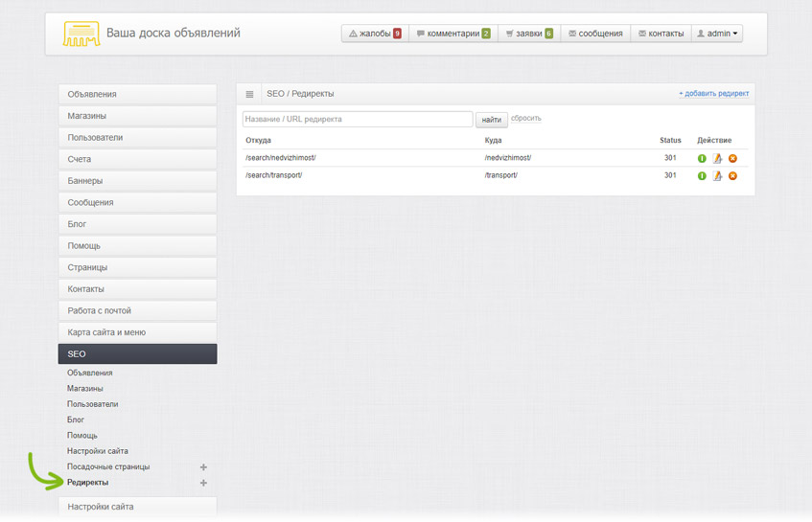Click the Откуда column header
Screen dimensions: 812x522
click(x=259, y=140)
